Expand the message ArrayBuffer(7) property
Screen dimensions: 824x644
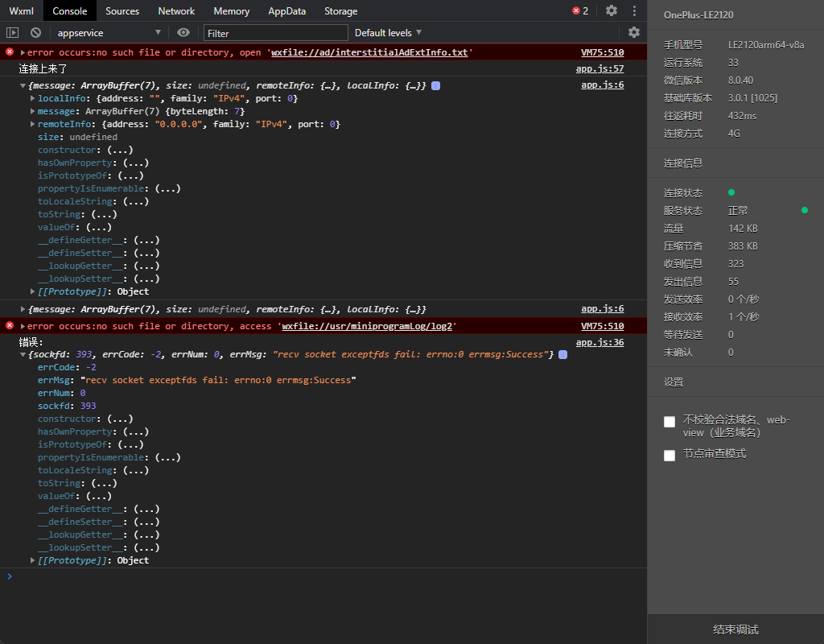pyautogui.click(x=32, y=111)
